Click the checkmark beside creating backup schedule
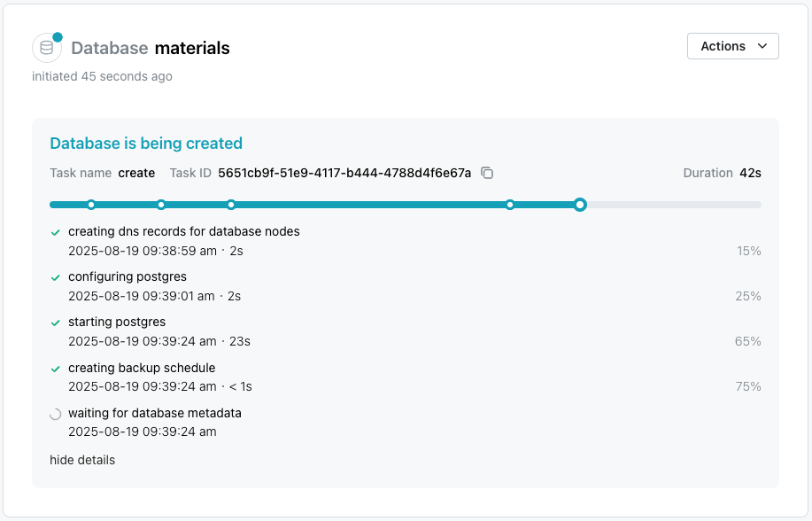812x521 pixels. [56, 369]
